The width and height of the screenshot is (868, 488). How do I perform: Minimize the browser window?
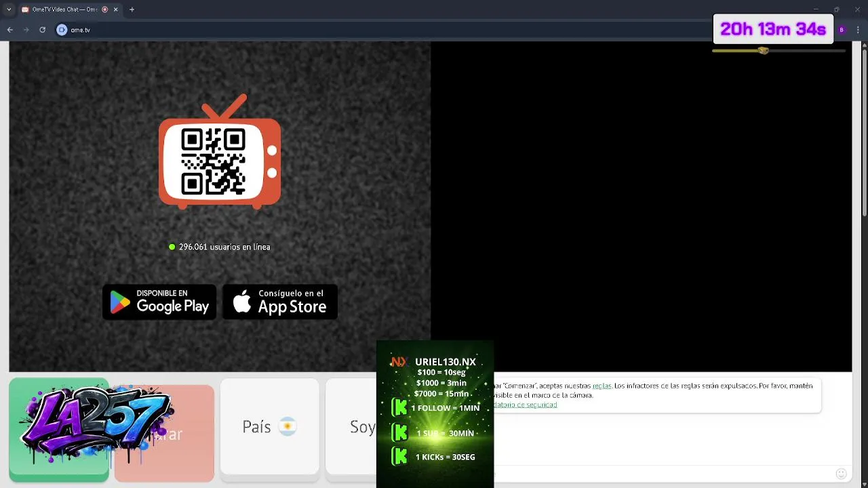click(x=816, y=9)
